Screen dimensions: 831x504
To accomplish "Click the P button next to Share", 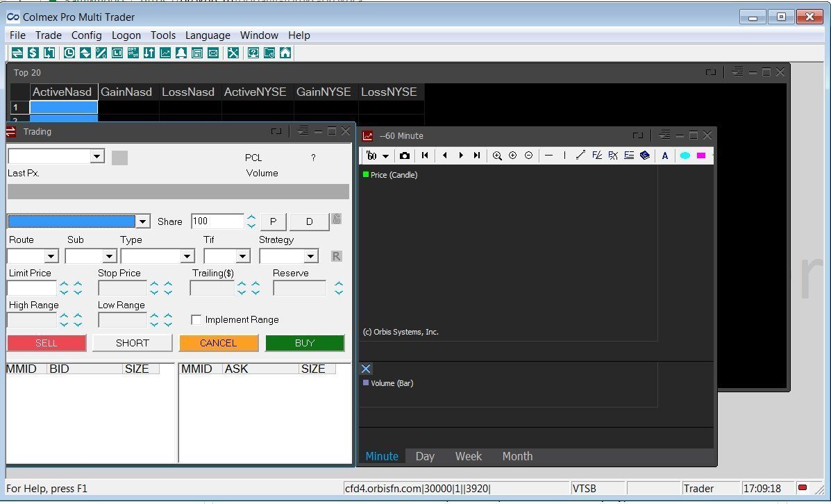I will click(x=274, y=221).
